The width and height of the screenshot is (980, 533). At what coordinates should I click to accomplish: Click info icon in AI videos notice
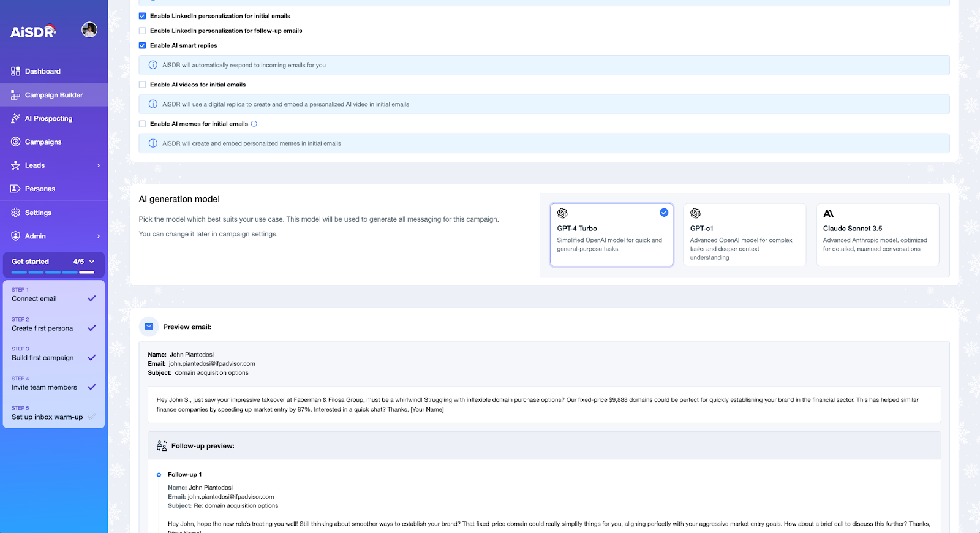pos(153,104)
